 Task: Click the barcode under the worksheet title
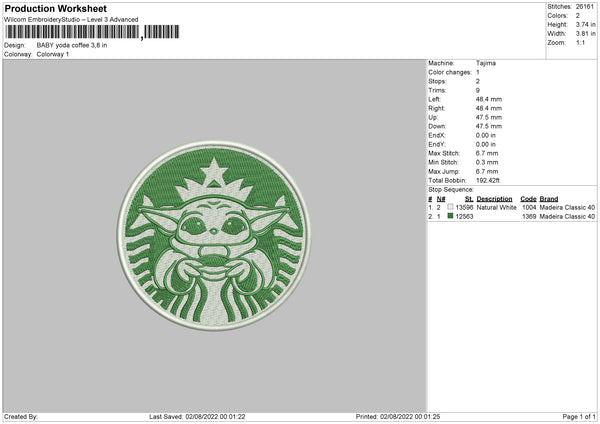pyautogui.click(x=92, y=32)
